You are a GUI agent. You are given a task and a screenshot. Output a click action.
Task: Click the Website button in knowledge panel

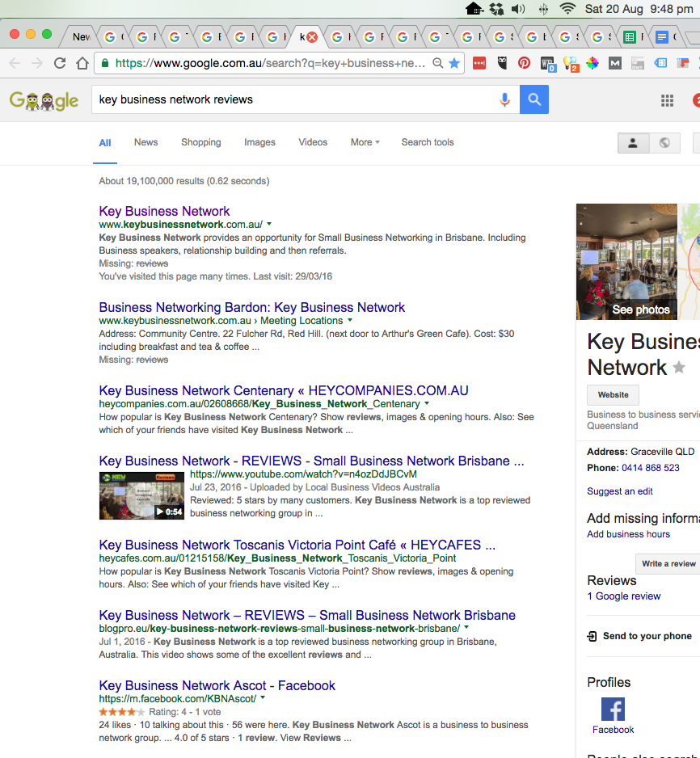click(613, 395)
